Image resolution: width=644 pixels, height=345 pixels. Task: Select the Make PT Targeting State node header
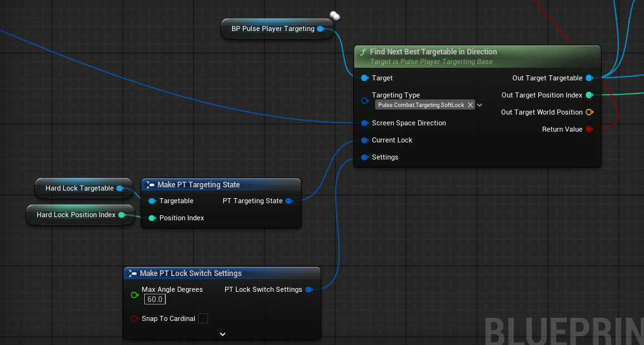click(x=221, y=184)
